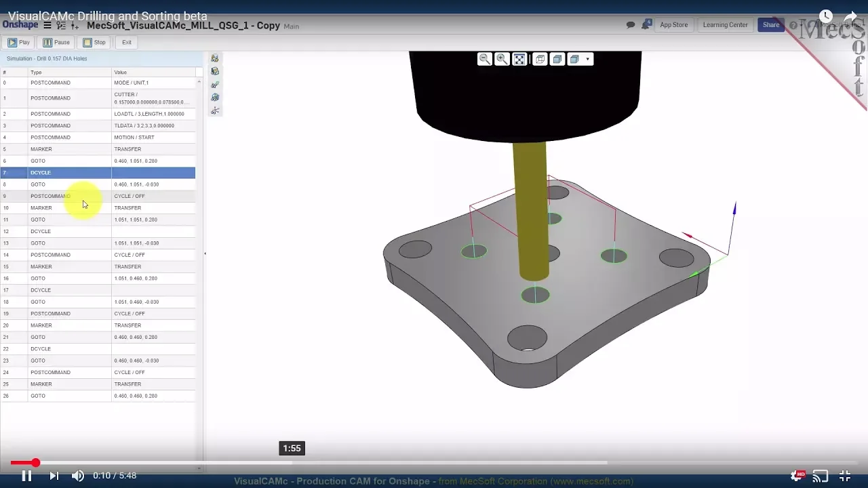Select row 1, the CUTTER postcommand
868x488 pixels.
(98, 98)
